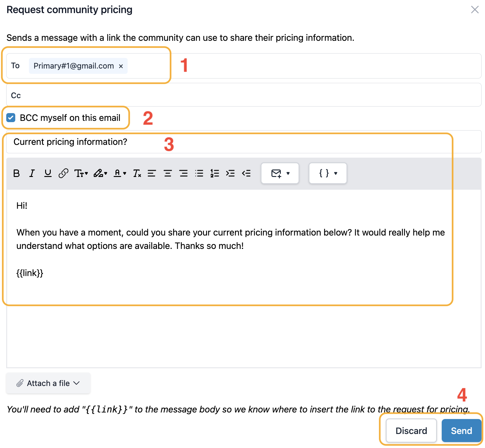This screenshot has width=485, height=448.
Task: Increase paragraph indent
Action: coord(230,173)
